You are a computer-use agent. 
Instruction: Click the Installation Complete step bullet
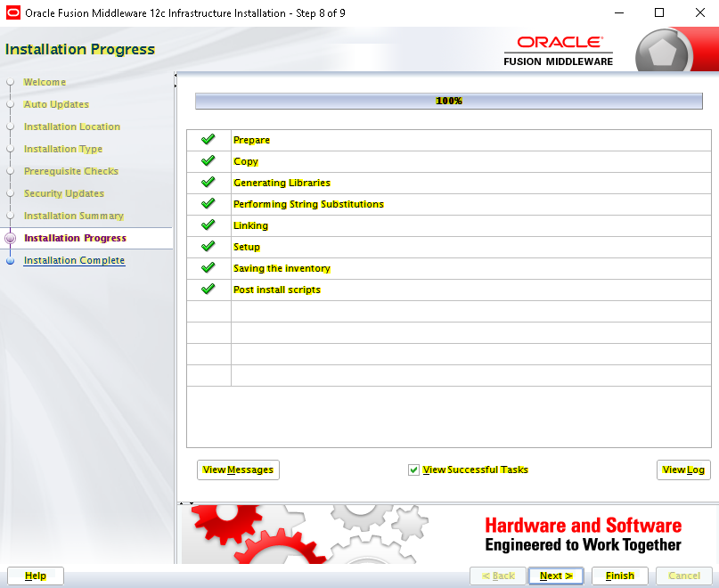tap(10, 260)
